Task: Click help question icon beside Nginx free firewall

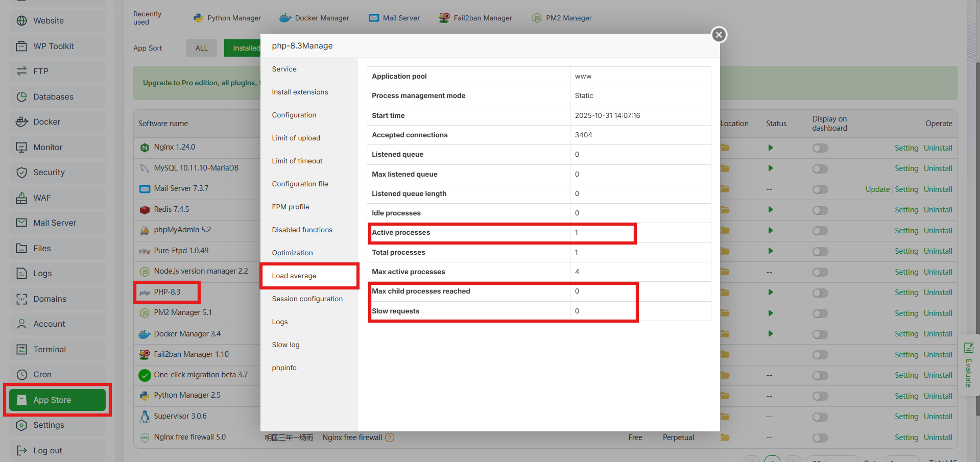Action: pos(390,437)
